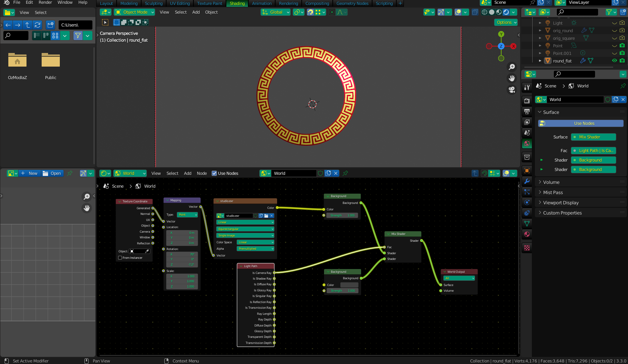
Task: Click the file browser filter funnel icon
Action: (78, 36)
